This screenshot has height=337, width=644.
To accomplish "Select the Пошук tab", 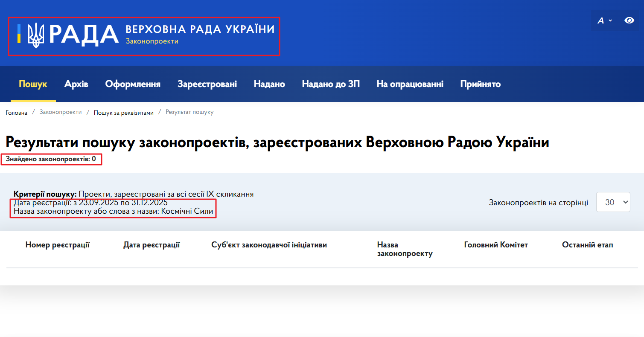I will [x=33, y=84].
